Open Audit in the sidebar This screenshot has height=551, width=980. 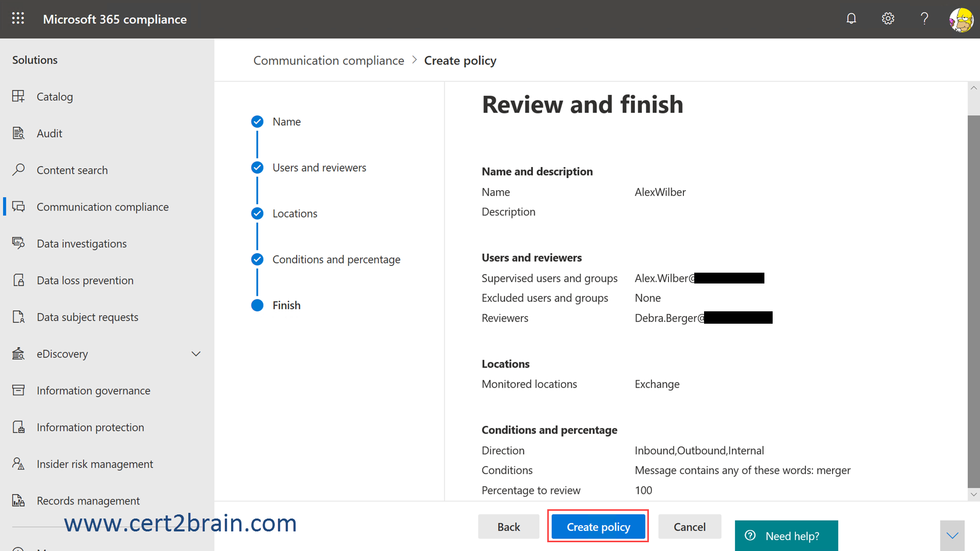(50, 133)
